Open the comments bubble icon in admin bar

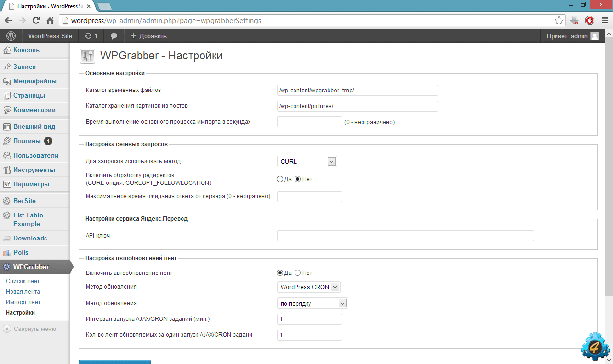coord(114,36)
